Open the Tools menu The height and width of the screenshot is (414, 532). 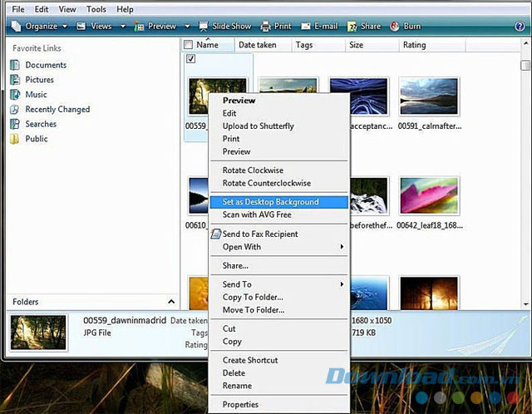(x=96, y=9)
